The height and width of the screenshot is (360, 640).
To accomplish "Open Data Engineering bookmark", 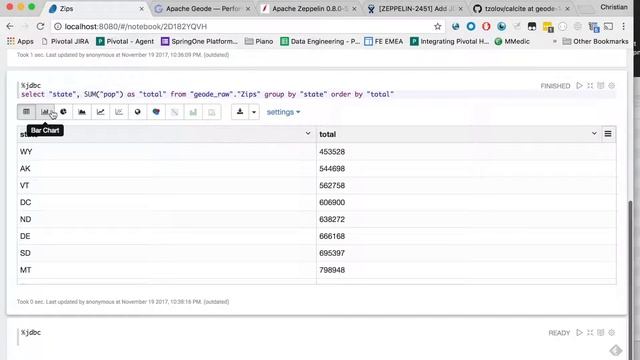I will (320, 41).
